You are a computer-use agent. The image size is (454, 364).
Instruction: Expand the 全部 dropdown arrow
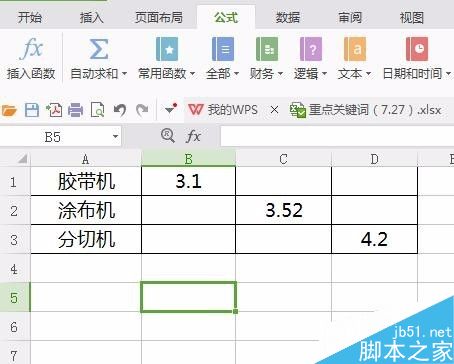pyautogui.click(x=236, y=74)
